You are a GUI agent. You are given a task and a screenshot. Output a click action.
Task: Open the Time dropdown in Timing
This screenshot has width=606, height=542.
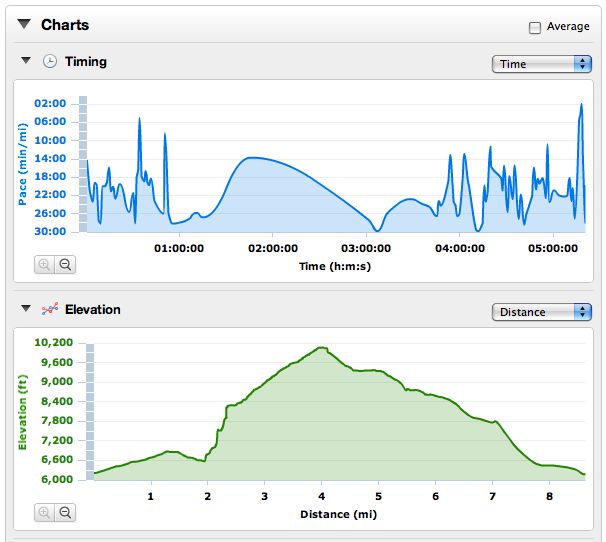(x=542, y=64)
